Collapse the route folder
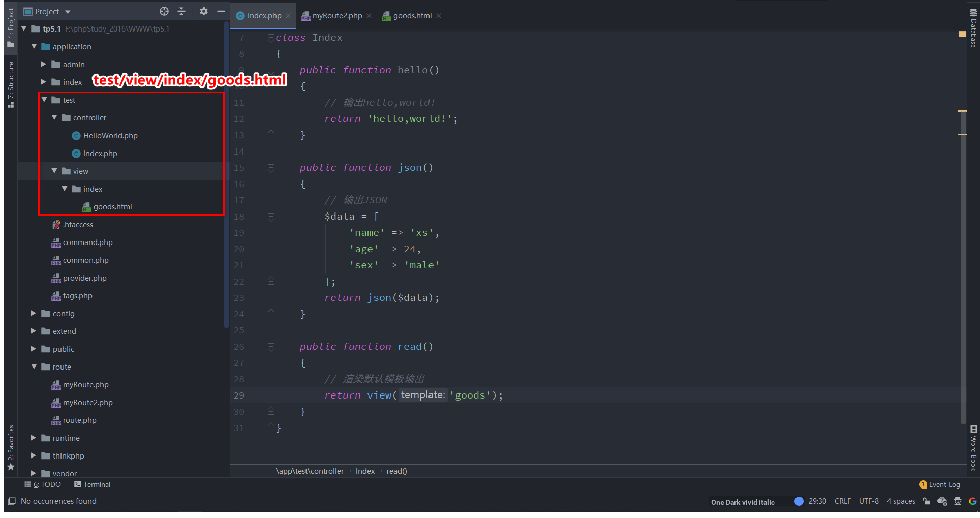 34,367
